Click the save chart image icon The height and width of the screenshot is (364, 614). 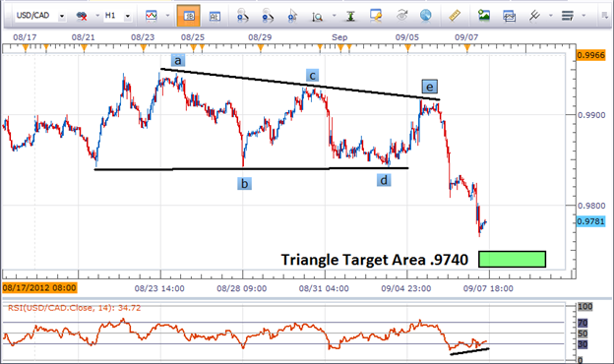coord(484,16)
